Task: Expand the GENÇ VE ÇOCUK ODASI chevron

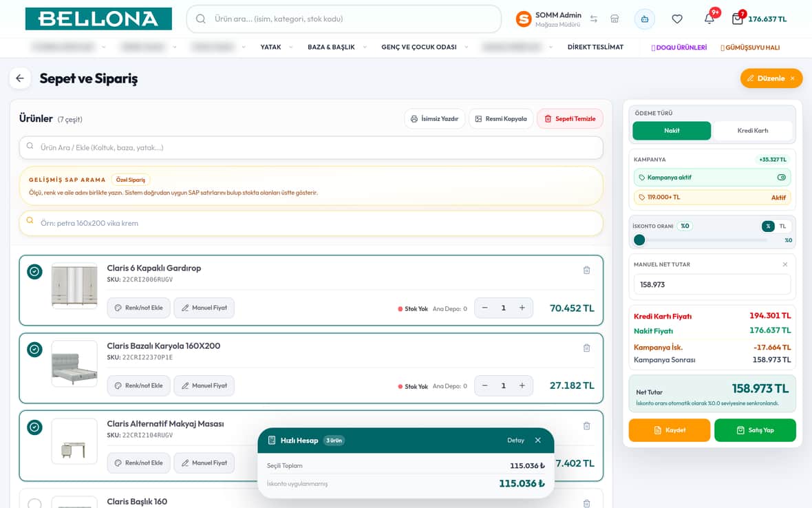Action: tap(466, 47)
